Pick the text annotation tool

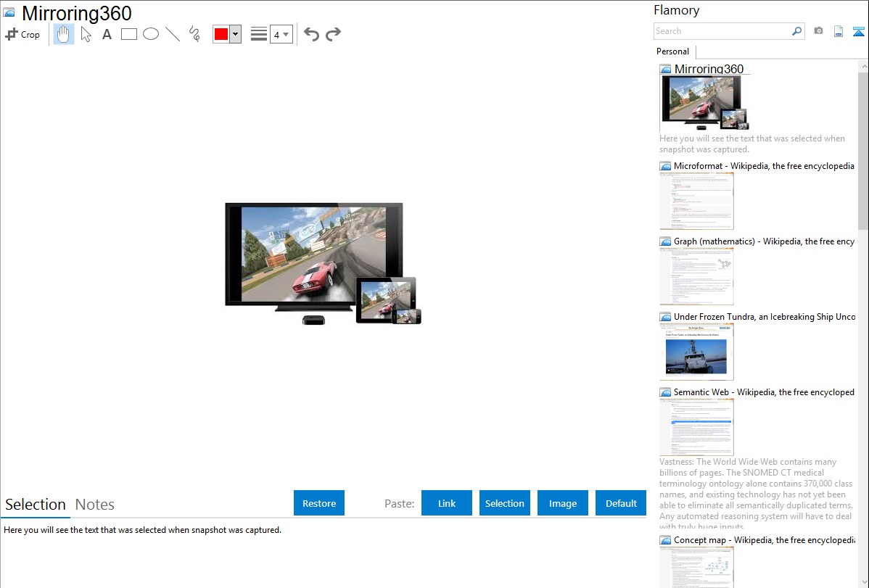(107, 34)
